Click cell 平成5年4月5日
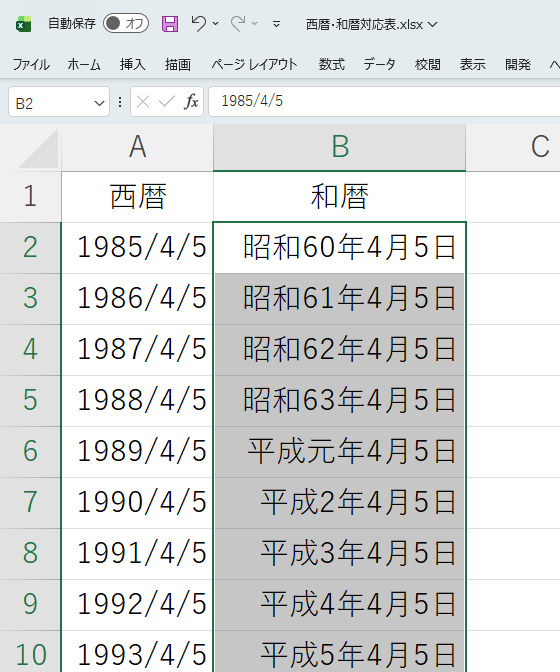Screen dimensions: 560x672 [x=339, y=651]
